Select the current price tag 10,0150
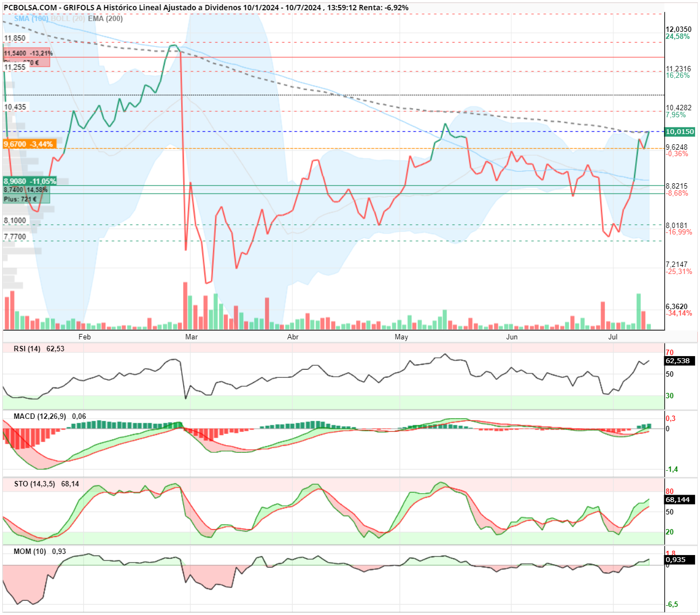The height and width of the screenshot is (615, 700). point(680,131)
